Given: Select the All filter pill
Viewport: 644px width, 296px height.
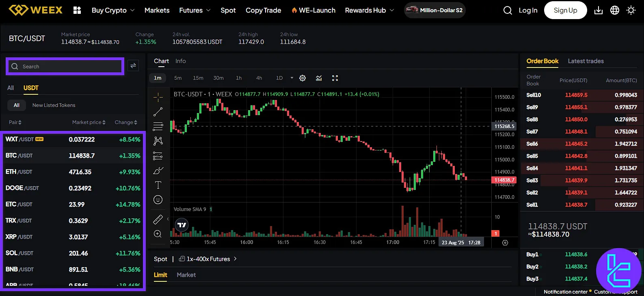Looking at the screenshot, I should pyautogui.click(x=17, y=105).
